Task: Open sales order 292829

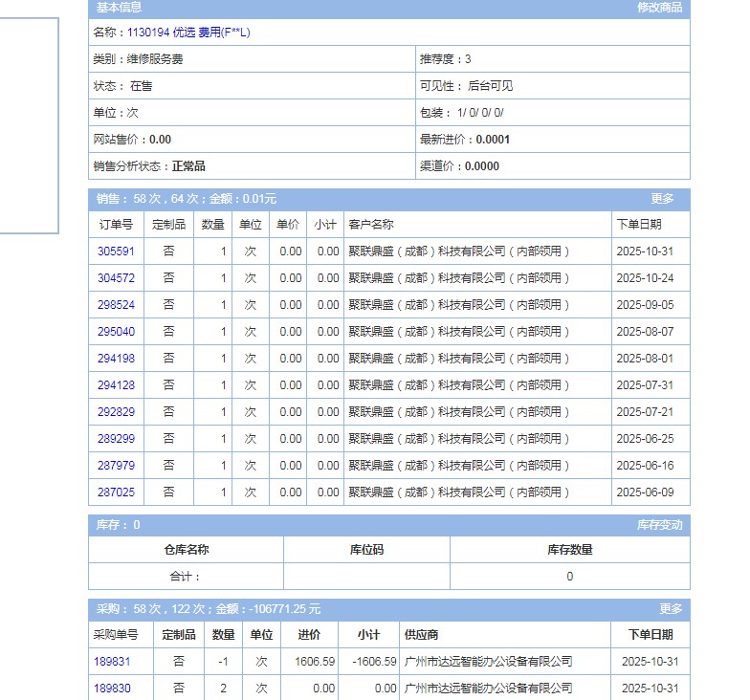Action: click(116, 412)
